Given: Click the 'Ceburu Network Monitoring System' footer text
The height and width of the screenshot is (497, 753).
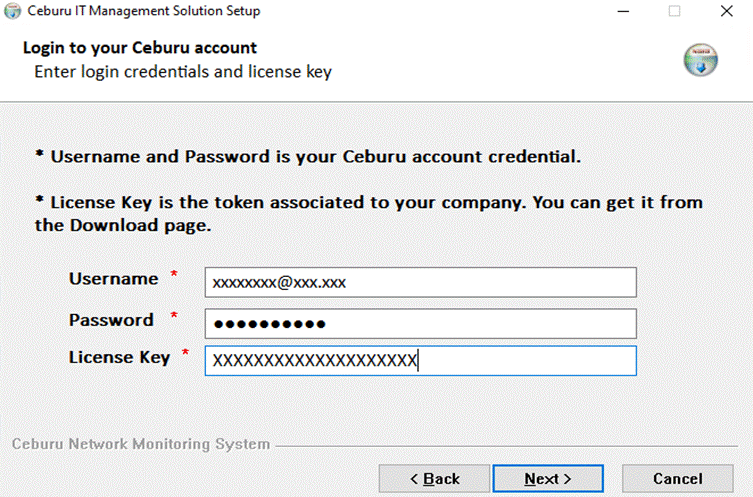Looking at the screenshot, I should pyautogui.click(x=141, y=444).
